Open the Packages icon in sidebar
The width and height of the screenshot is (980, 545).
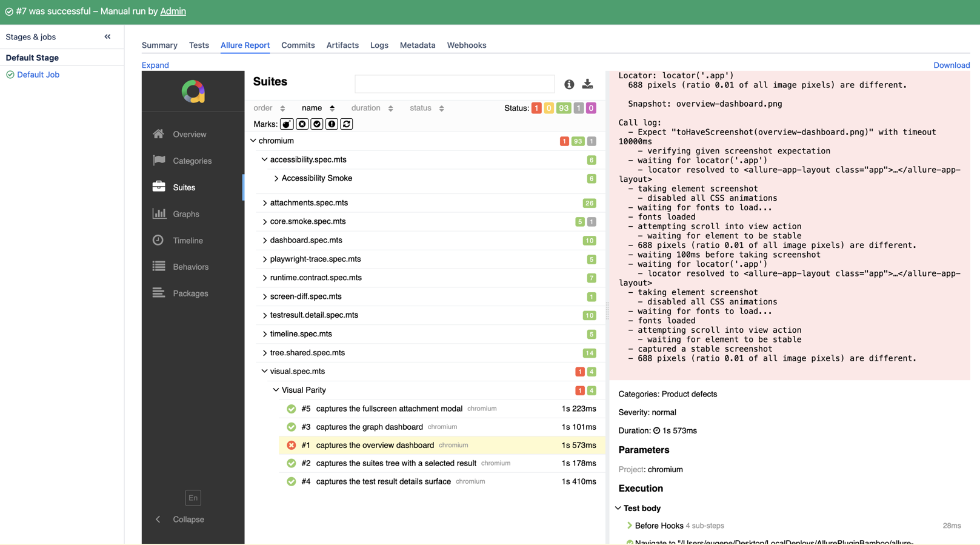(x=159, y=293)
